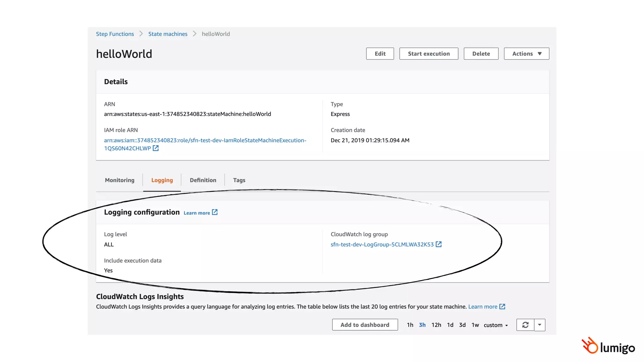Expand dropdown arrow next to refresh button
644x362 pixels.
[x=540, y=325]
